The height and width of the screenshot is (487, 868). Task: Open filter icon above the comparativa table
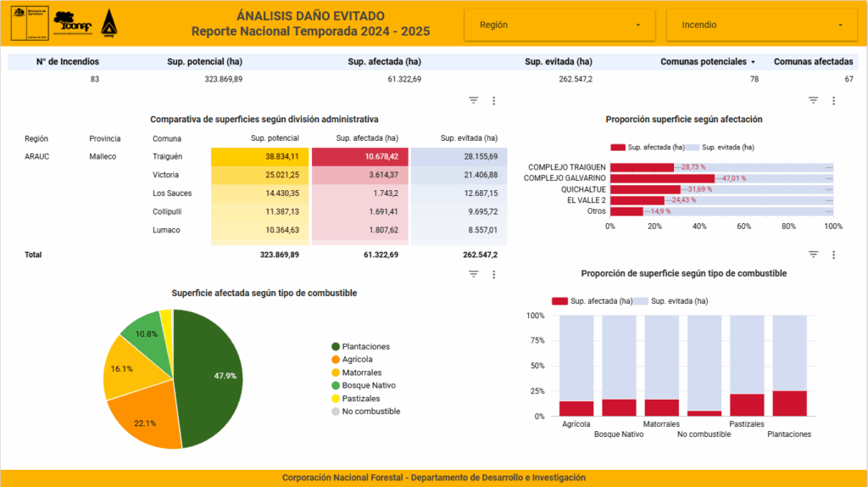[474, 100]
